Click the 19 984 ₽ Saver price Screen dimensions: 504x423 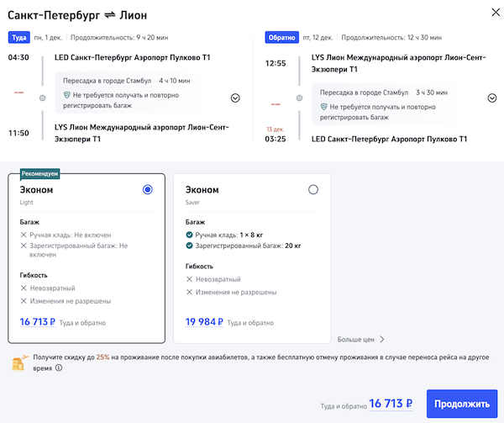click(204, 321)
